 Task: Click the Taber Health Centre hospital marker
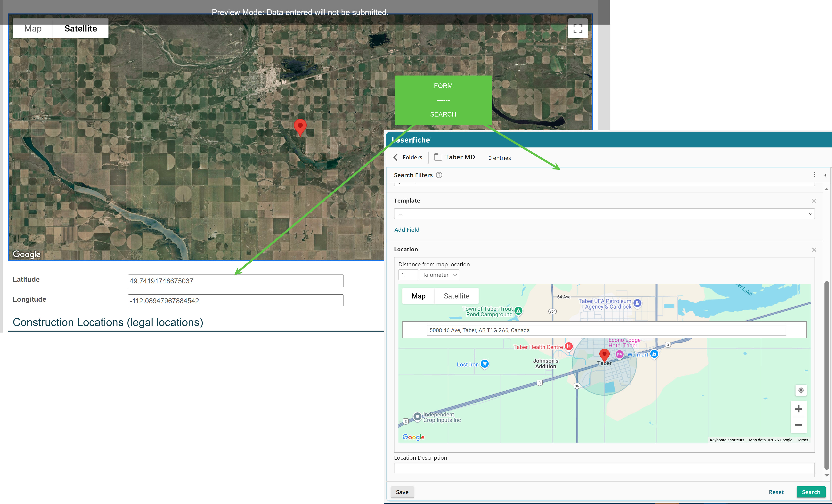coord(569,346)
